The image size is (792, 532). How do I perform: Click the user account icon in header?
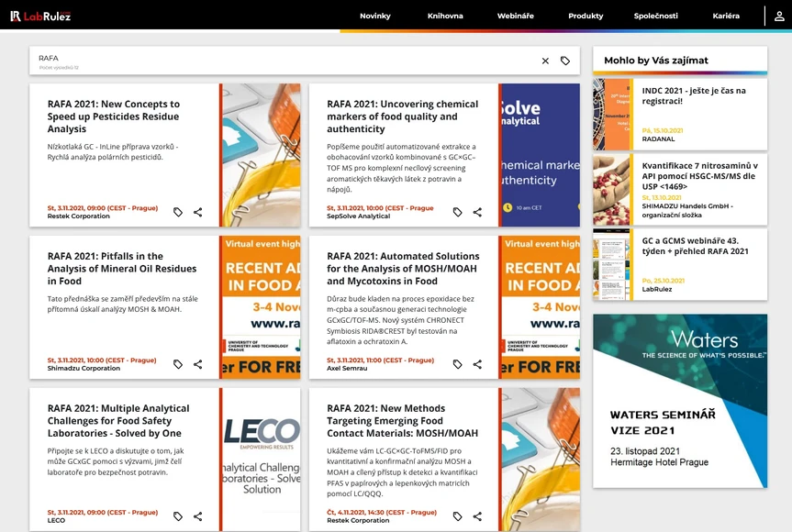point(779,16)
